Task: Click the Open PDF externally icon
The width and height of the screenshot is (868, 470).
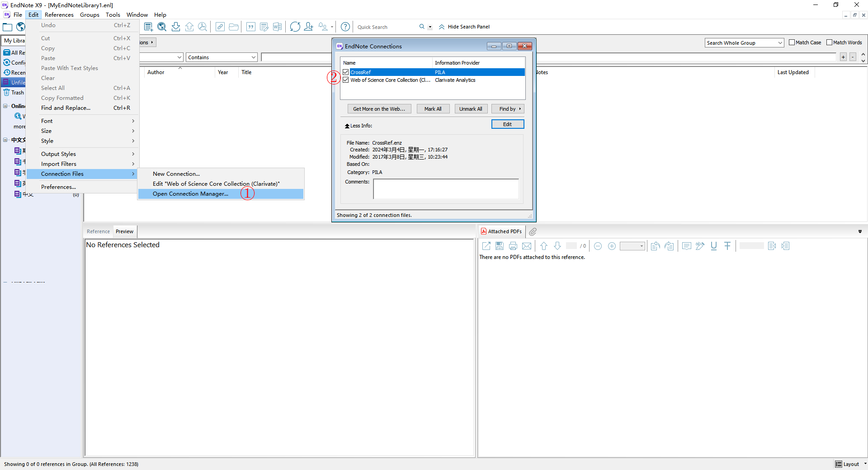Action: click(x=486, y=246)
